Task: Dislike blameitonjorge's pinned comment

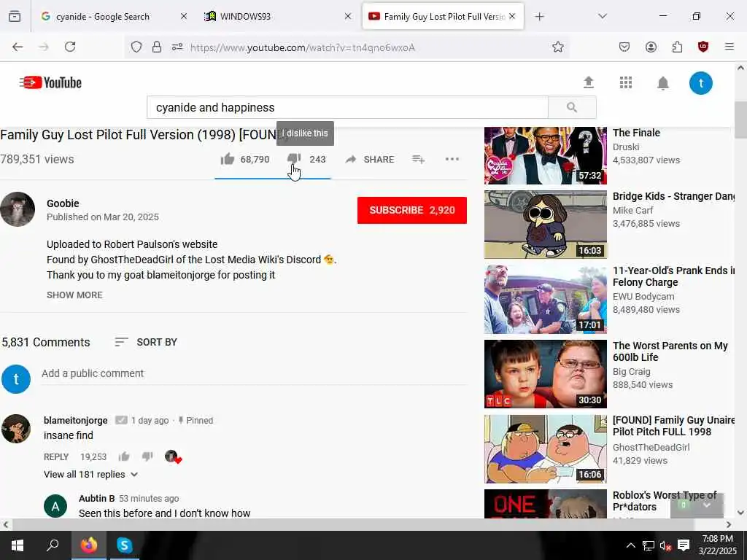Action: pyautogui.click(x=147, y=456)
